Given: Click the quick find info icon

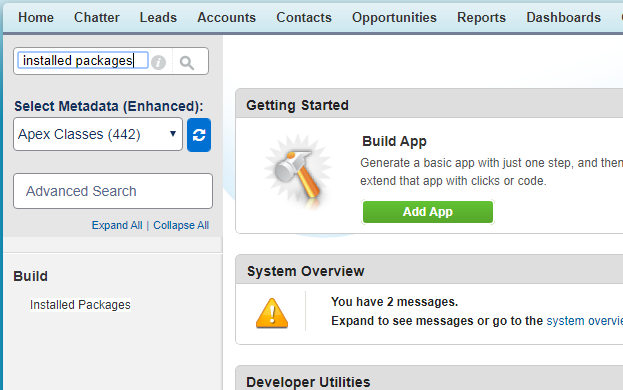Looking at the screenshot, I should click(159, 62).
